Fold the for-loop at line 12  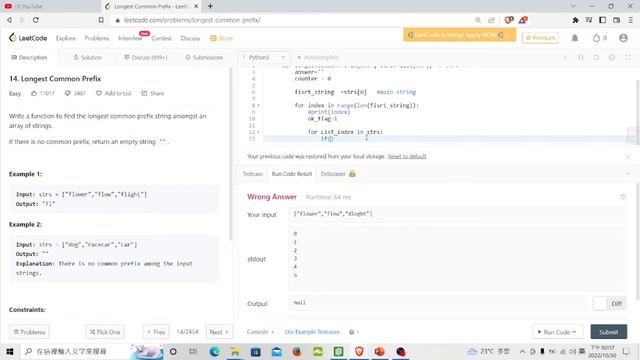[258, 132]
